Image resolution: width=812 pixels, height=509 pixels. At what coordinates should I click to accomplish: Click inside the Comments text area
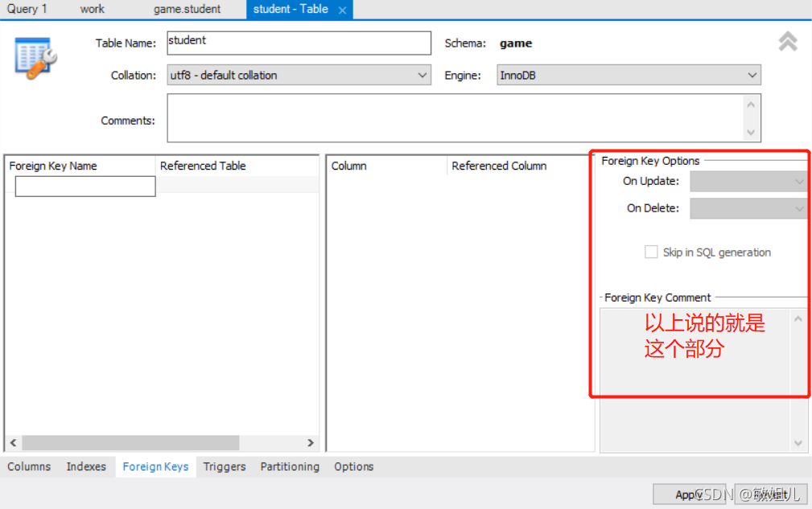coord(455,118)
